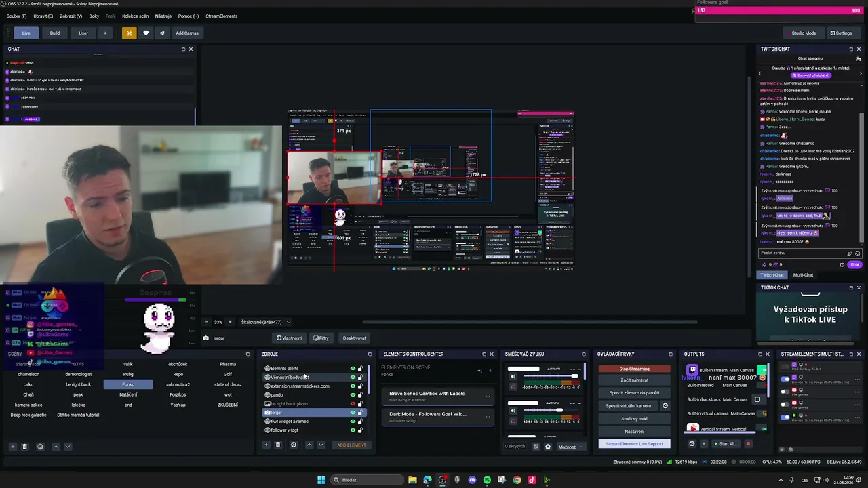Open the Nástroje menu

coord(163,16)
